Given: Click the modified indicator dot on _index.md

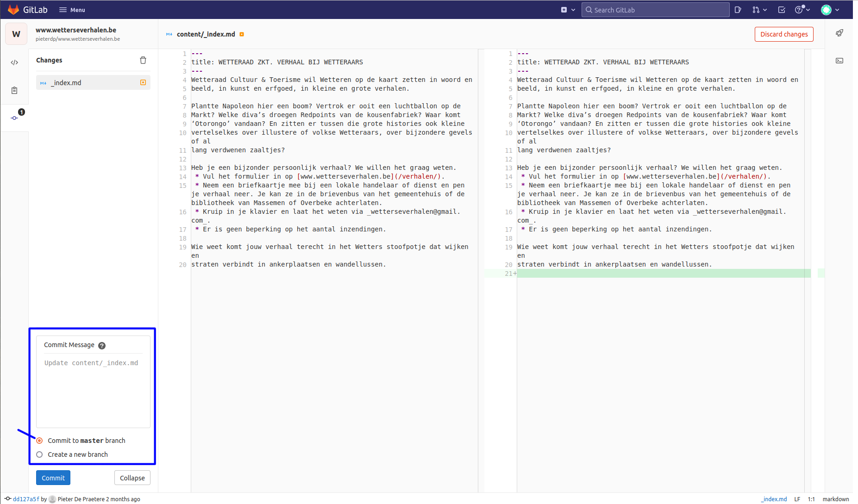Looking at the screenshot, I should [x=143, y=82].
